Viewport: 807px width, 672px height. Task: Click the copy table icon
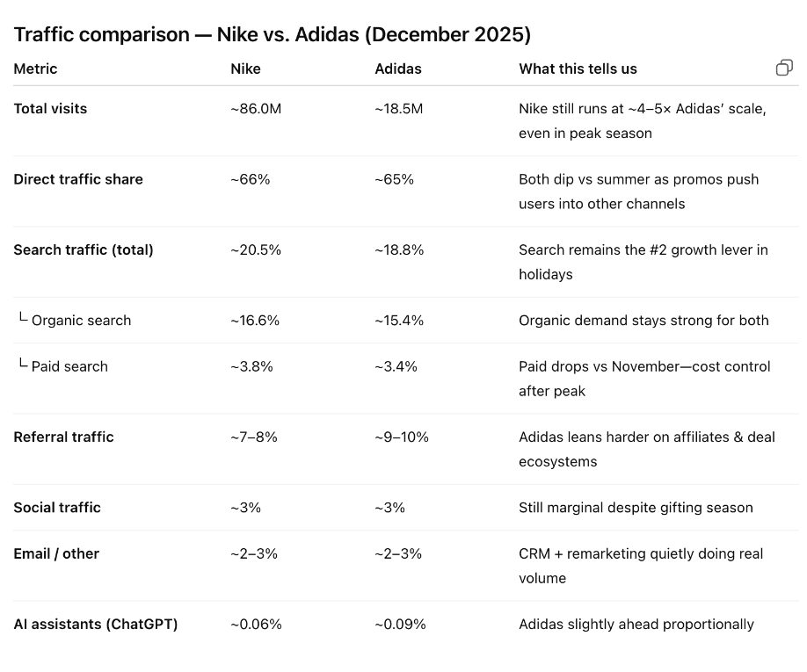tap(784, 69)
